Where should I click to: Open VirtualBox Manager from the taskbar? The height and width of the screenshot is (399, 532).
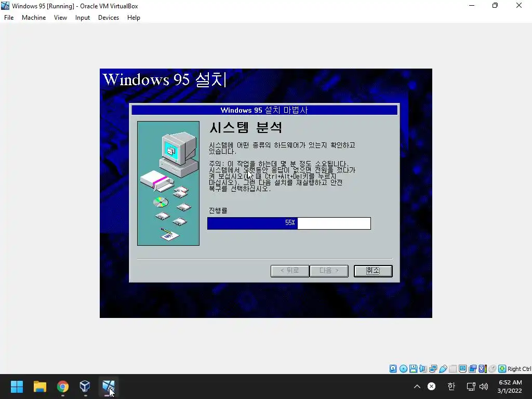pyautogui.click(x=85, y=387)
